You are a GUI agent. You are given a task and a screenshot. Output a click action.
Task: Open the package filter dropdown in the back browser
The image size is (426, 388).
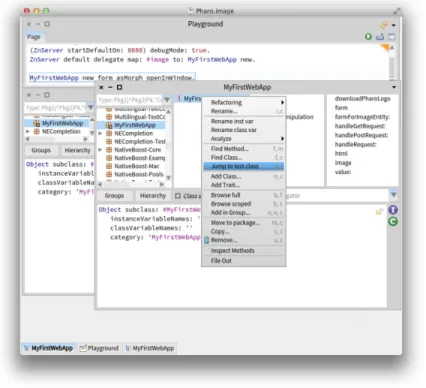pyautogui.click(x=90, y=107)
